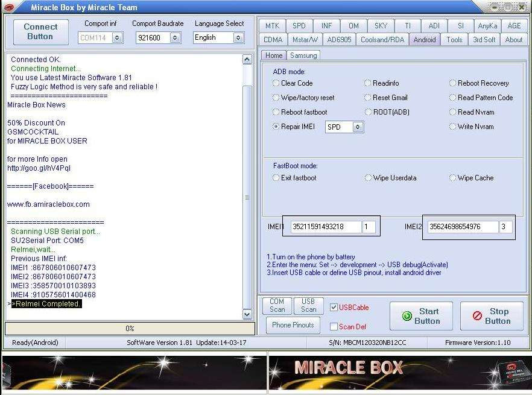The width and height of the screenshot is (532, 395).
Task: Click the 'ReImei Completed.' log line
Action: pyautogui.click(x=46, y=304)
